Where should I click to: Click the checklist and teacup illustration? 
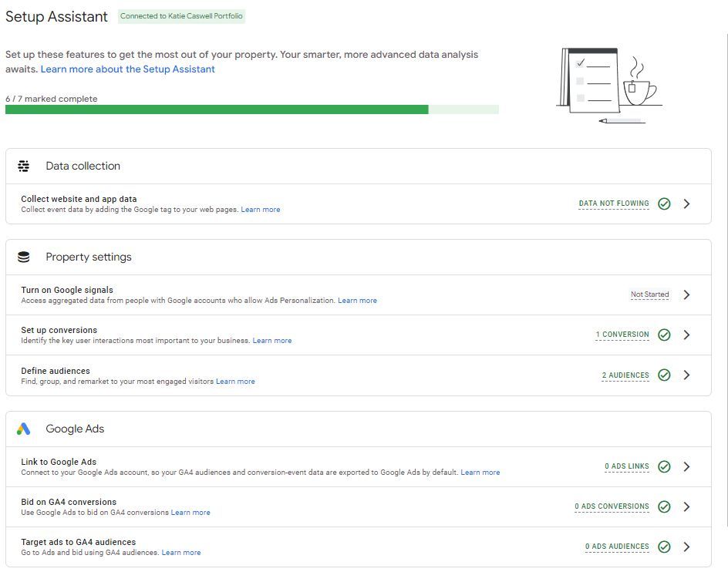(x=609, y=86)
